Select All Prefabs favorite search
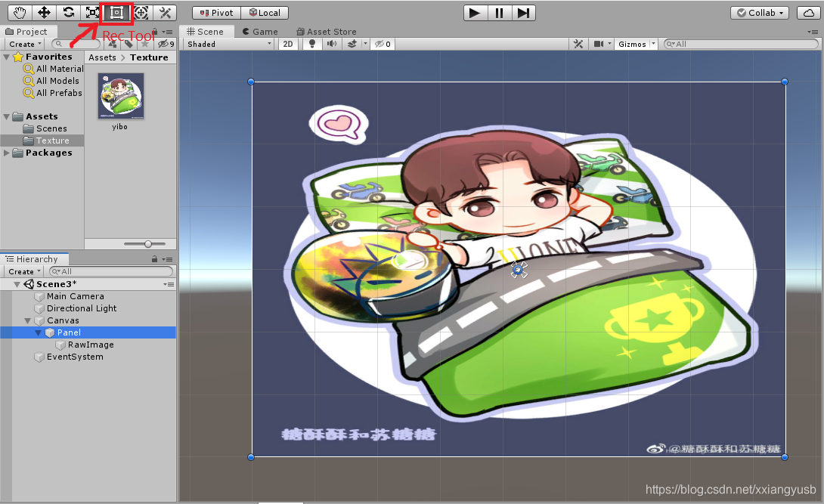The width and height of the screenshot is (824, 504). (x=53, y=93)
